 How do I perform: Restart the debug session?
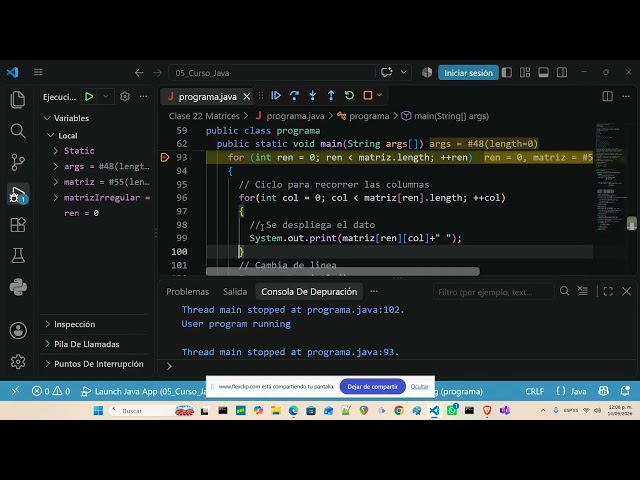click(349, 96)
